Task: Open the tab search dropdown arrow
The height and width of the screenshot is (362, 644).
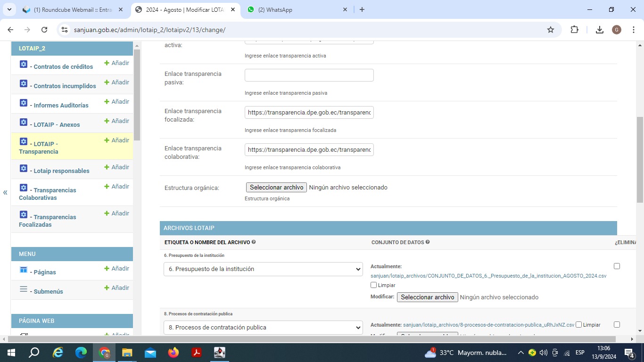Action: pos(9,9)
